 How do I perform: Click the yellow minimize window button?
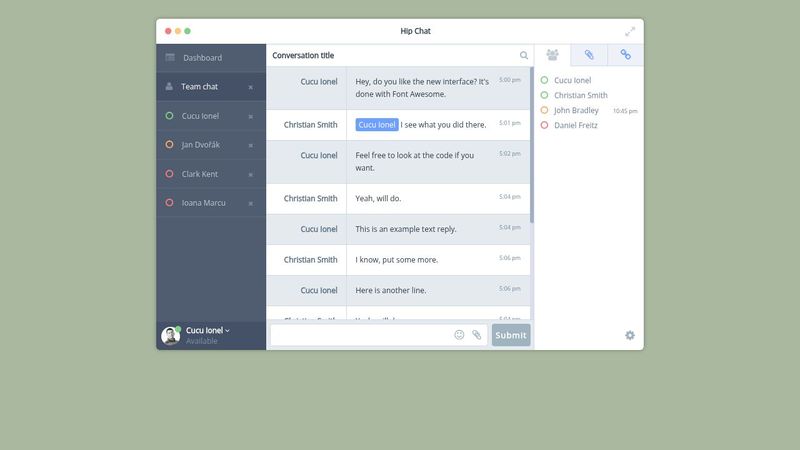point(178,31)
